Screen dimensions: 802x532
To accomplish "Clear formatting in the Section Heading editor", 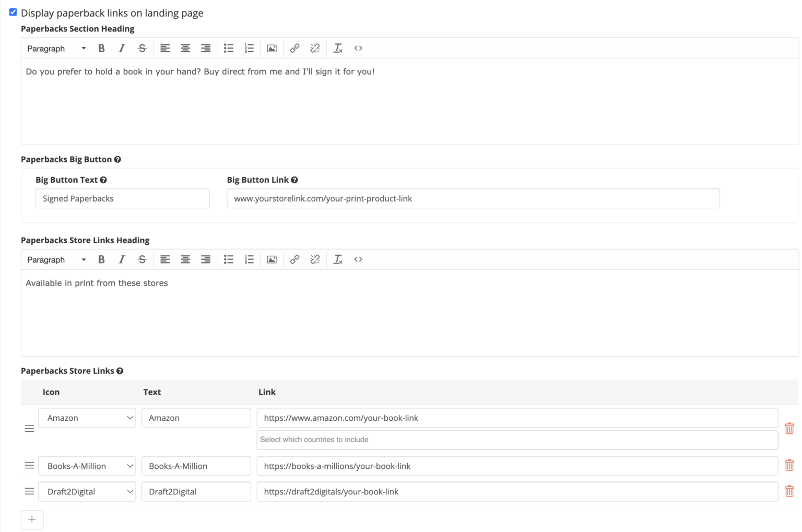I will [x=338, y=48].
